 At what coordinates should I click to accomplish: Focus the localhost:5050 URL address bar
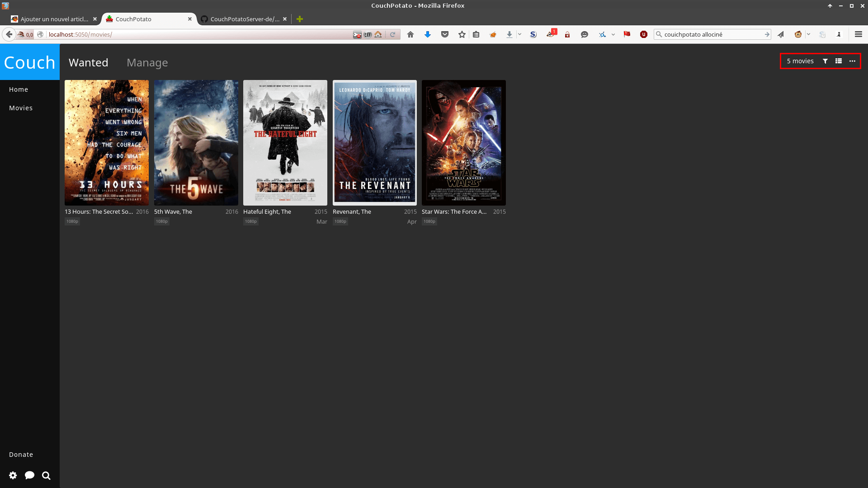(199, 34)
